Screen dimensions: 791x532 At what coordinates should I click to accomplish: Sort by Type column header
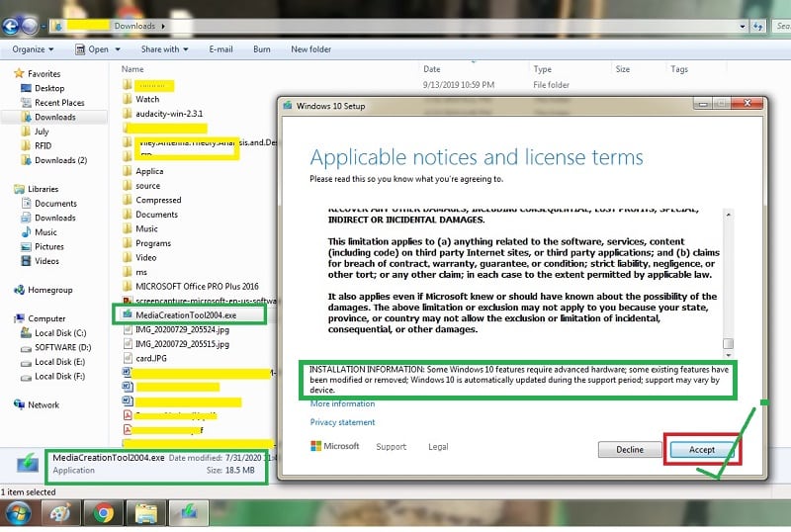542,69
